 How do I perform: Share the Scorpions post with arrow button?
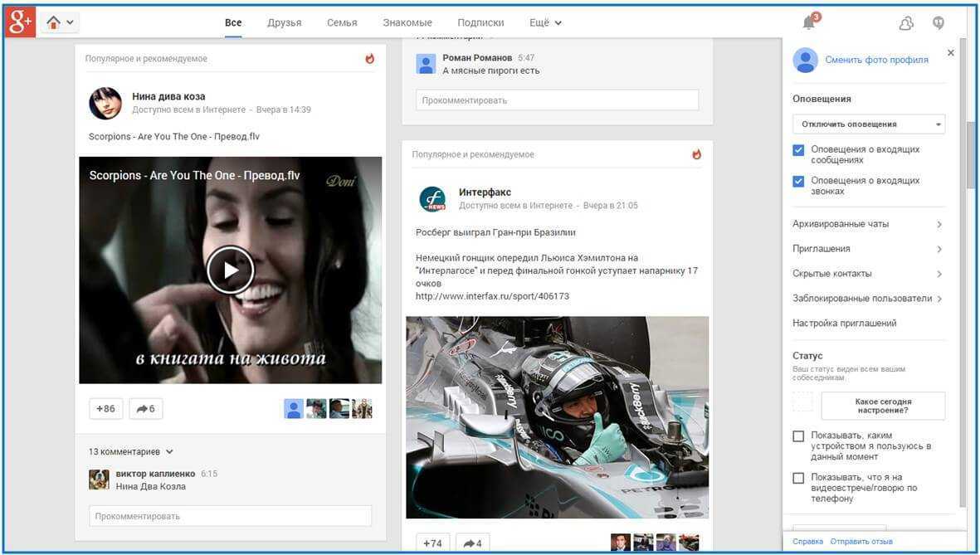[x=146, y=408]
